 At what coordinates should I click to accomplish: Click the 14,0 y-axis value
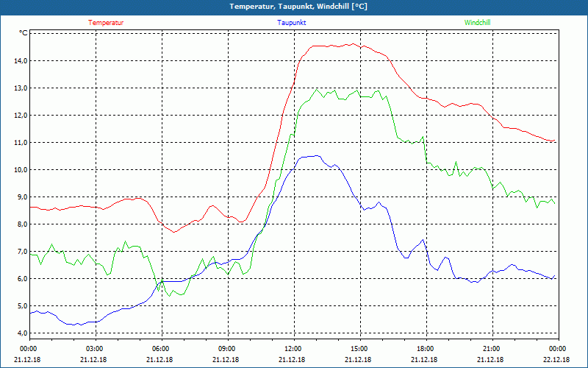tap(21, 61)
